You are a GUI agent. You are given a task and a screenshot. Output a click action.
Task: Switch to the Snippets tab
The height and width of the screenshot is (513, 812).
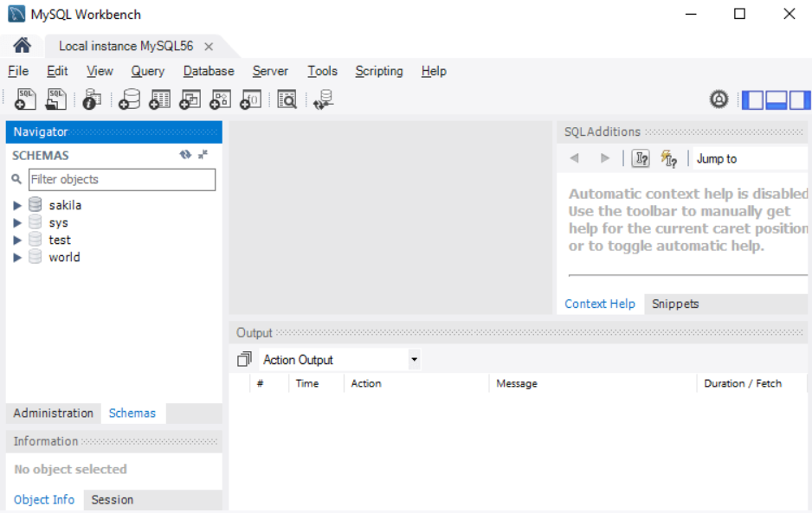(675, 304)
